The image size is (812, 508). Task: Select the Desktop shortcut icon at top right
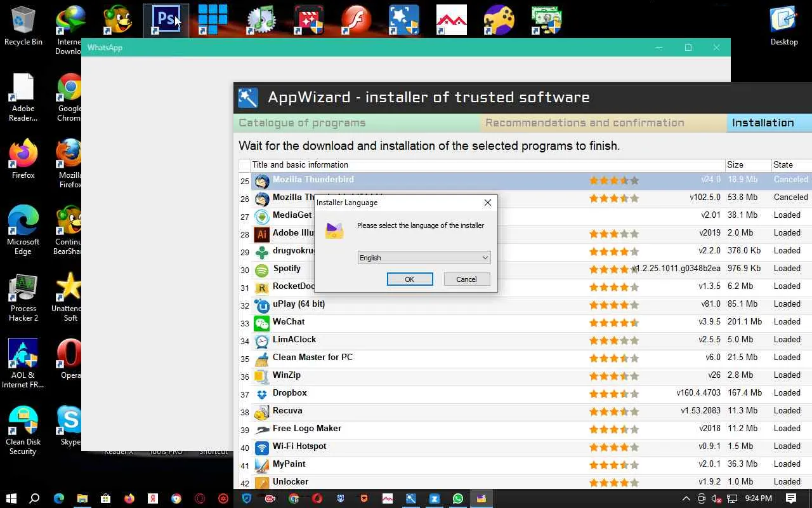tap(784, 26)
